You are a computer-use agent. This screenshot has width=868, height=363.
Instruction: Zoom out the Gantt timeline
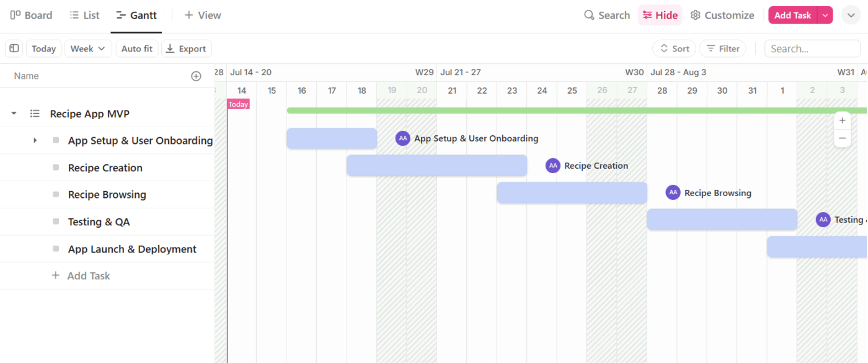point(842,138)
